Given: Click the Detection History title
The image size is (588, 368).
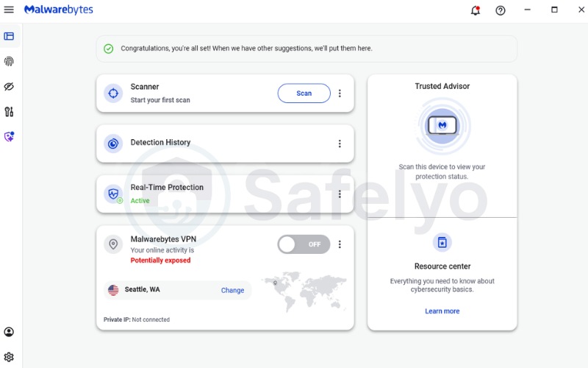Looking at the screenshot, I should click(160, 142).
